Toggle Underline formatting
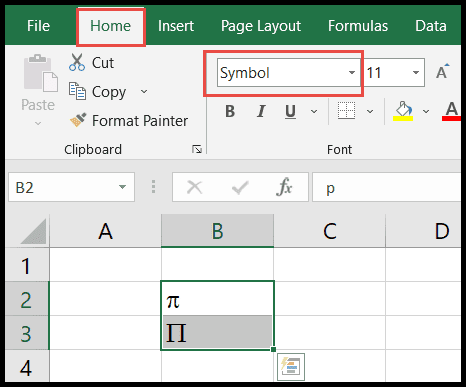Viewport: 466px width, 387px height. point(290,111)
